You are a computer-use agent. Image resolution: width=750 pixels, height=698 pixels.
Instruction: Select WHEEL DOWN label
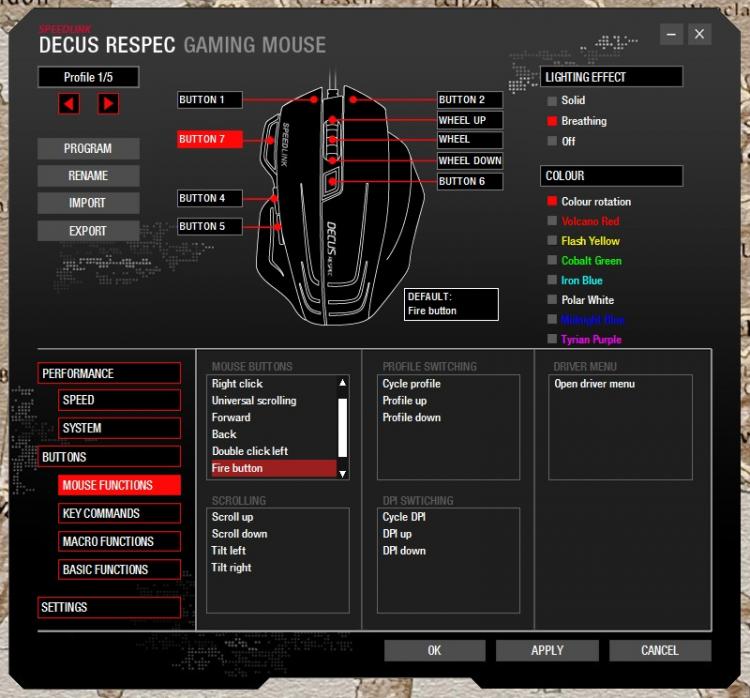(x=470, y=161)
